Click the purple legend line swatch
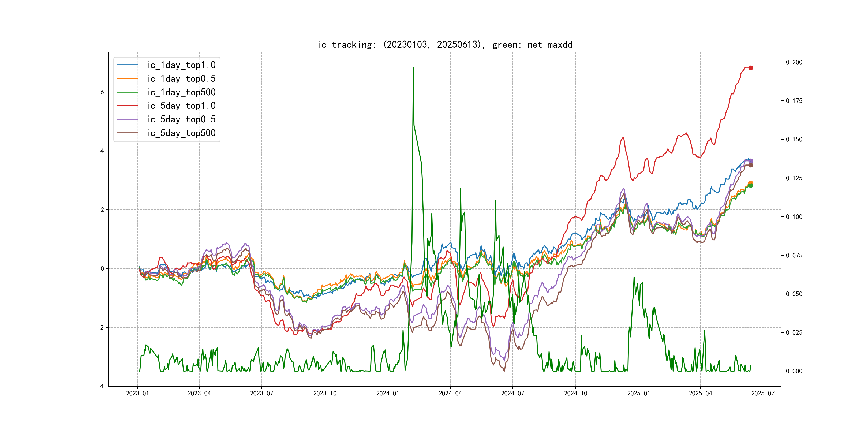This screenshot has width=868, height=434. (127, 119)
